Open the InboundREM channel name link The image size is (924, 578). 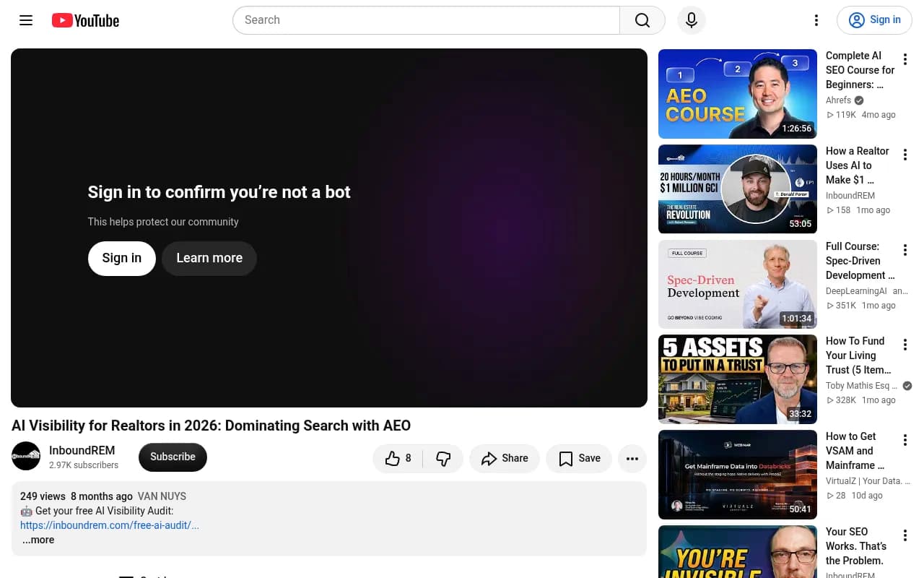coord(82,450)
